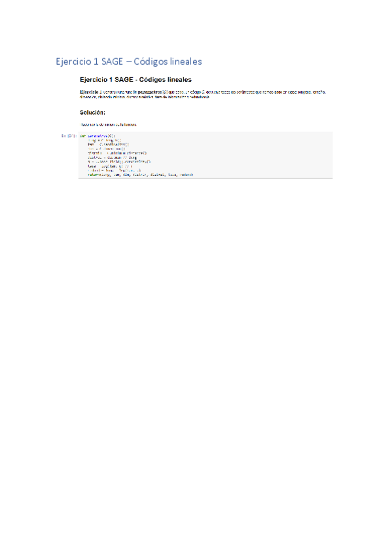The height and width of the screenshot is (555, 392).
Task: Click the bold word 'Ejercicio' starting the paragraph
Action: (x=89, y=92)
